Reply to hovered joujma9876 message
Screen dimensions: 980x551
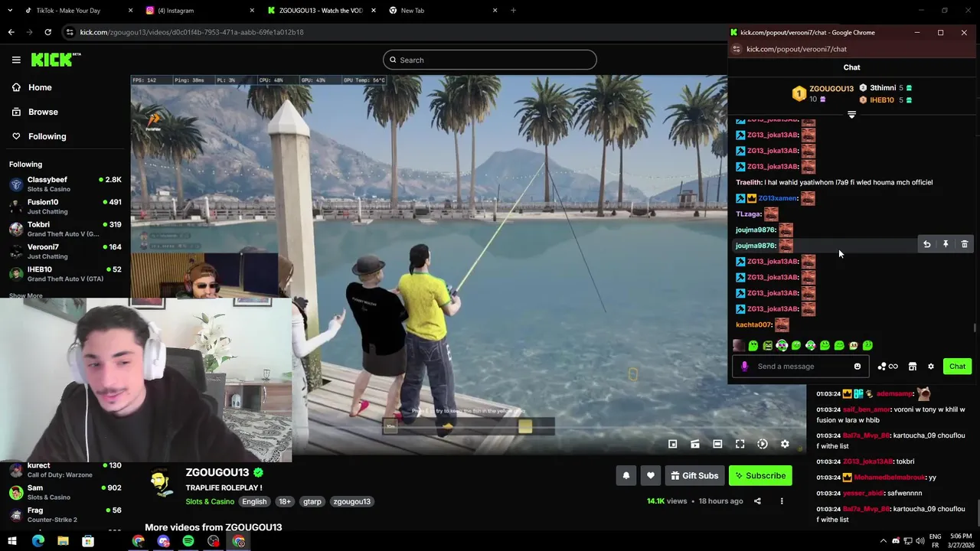pos(926,244)
